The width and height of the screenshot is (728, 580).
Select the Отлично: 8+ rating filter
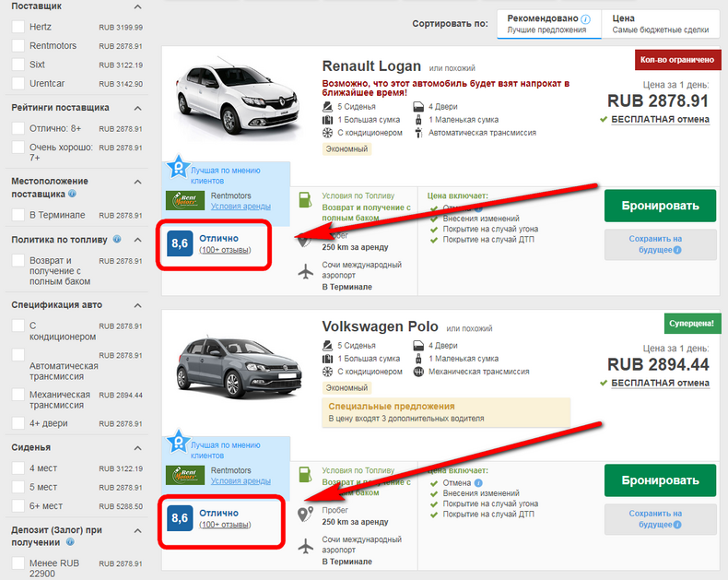[18, 128]
